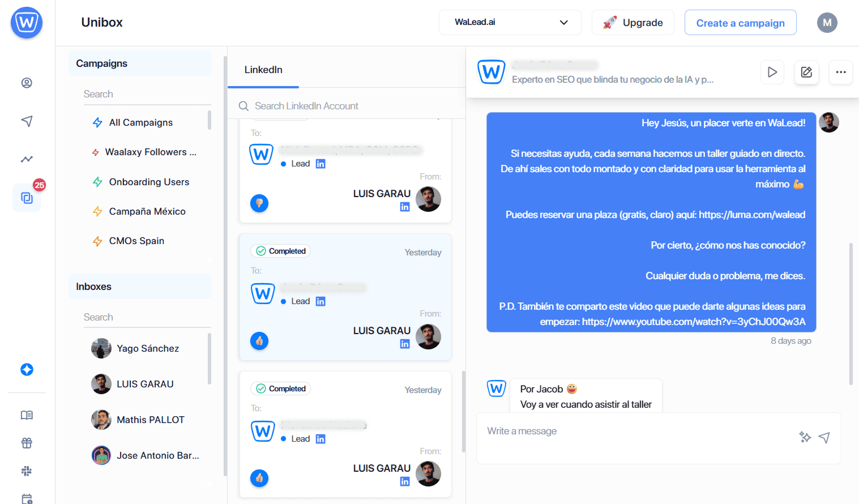
Task: Click the thumbs-down icon on the top conversation card
Action: coord(259,203)
